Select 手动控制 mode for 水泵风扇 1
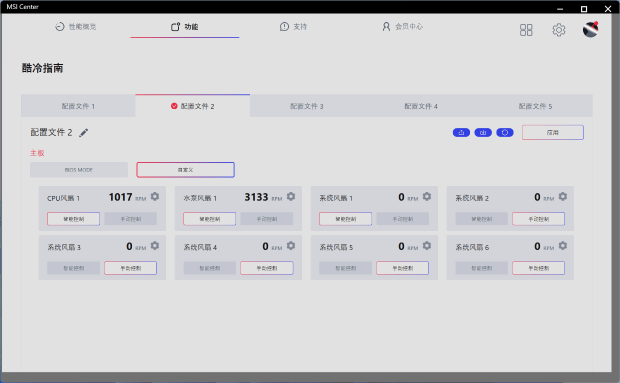Image resolution: width=620 pixels, height=383 pixels. (267, 219)
